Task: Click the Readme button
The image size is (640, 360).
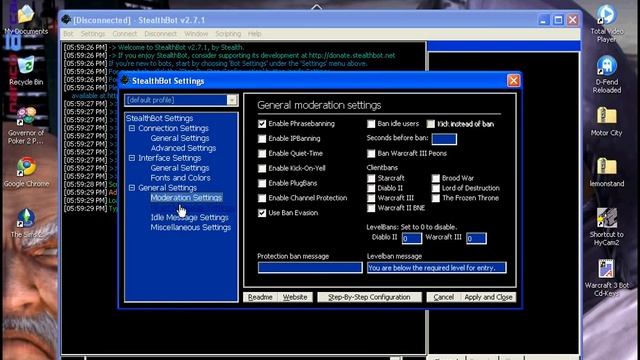Action: pyautogui.click(x=260, y=297)
